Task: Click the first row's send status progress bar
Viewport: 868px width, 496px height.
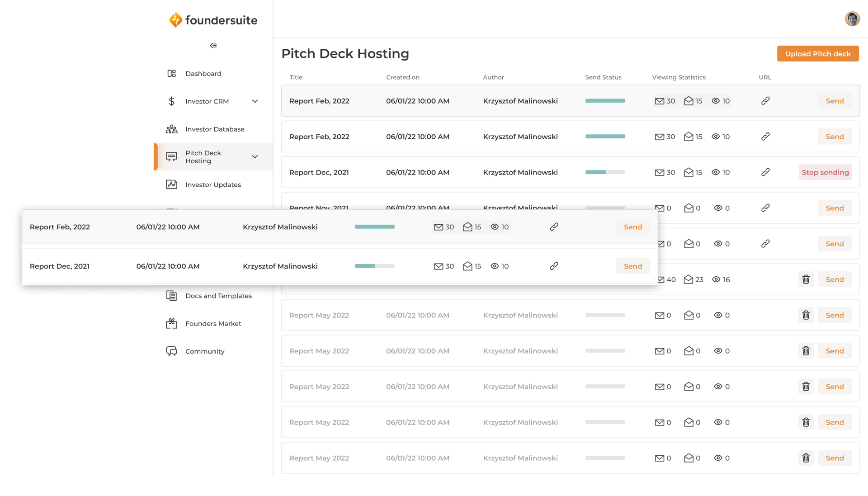Action: click(605, 101)
